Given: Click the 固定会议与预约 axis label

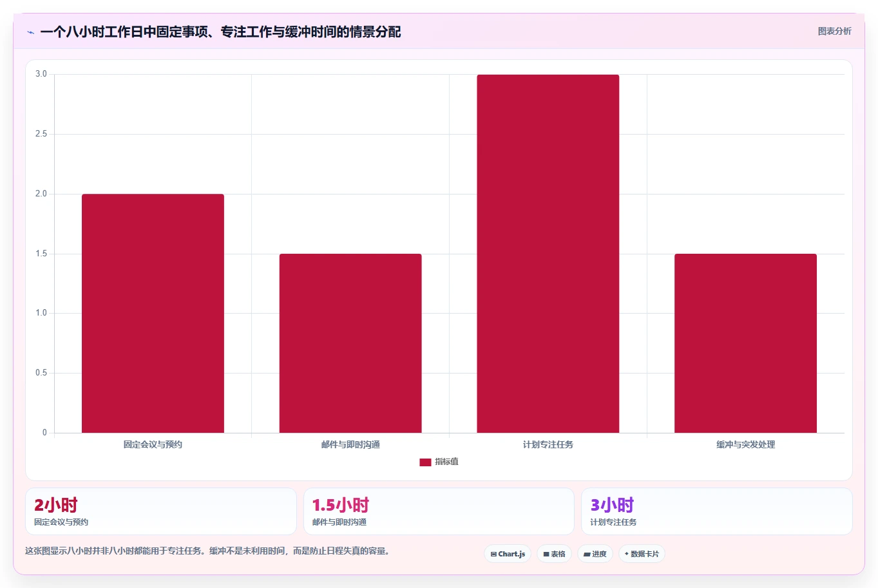Looking at the screenshot, I should 153,444.
